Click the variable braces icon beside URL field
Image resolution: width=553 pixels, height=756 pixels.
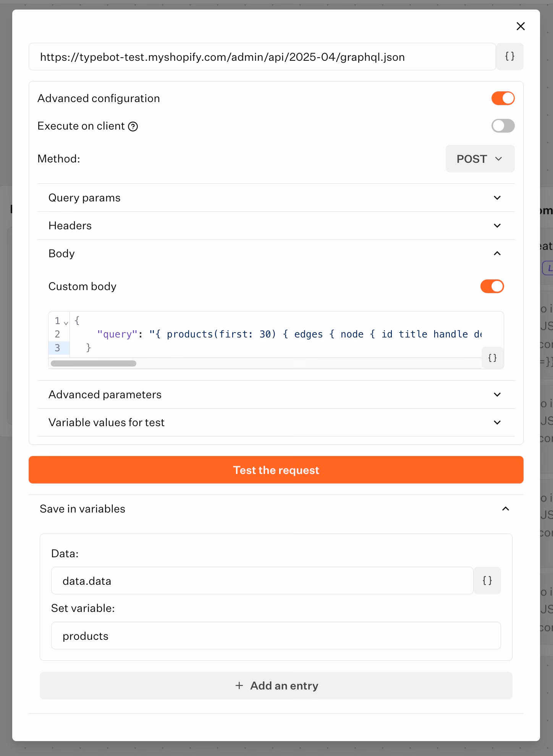pyautogui.click(x=509, y=57)
